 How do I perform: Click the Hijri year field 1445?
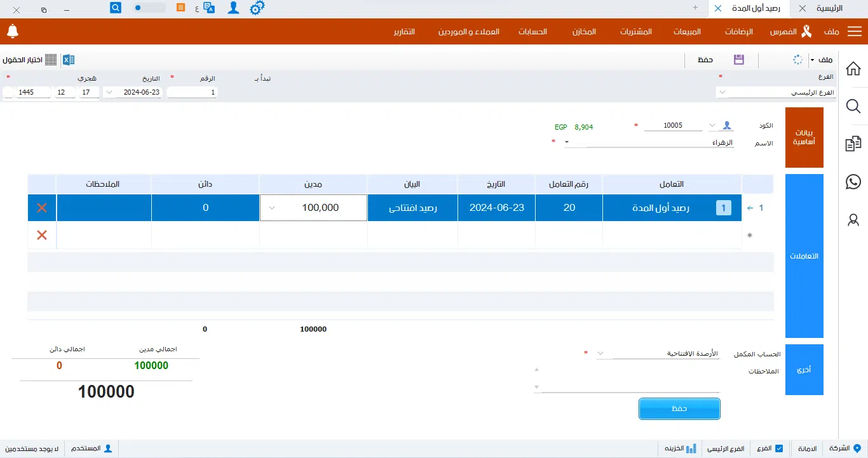[x=34, y=92]
